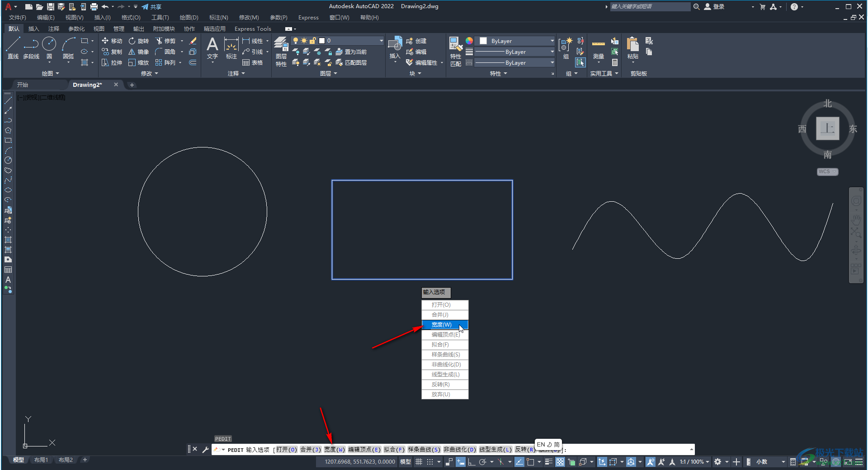Click the Group (组) icon

point(565,48)
